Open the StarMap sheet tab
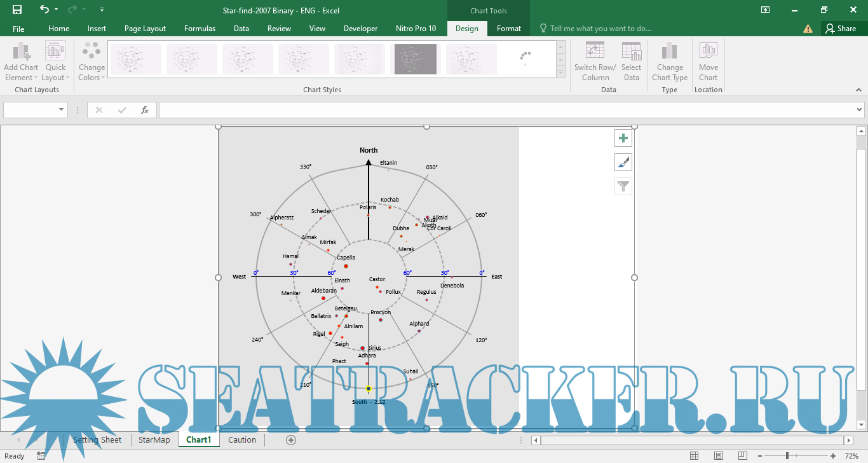The height and width of the screenshot is (463, 868). 154,439
